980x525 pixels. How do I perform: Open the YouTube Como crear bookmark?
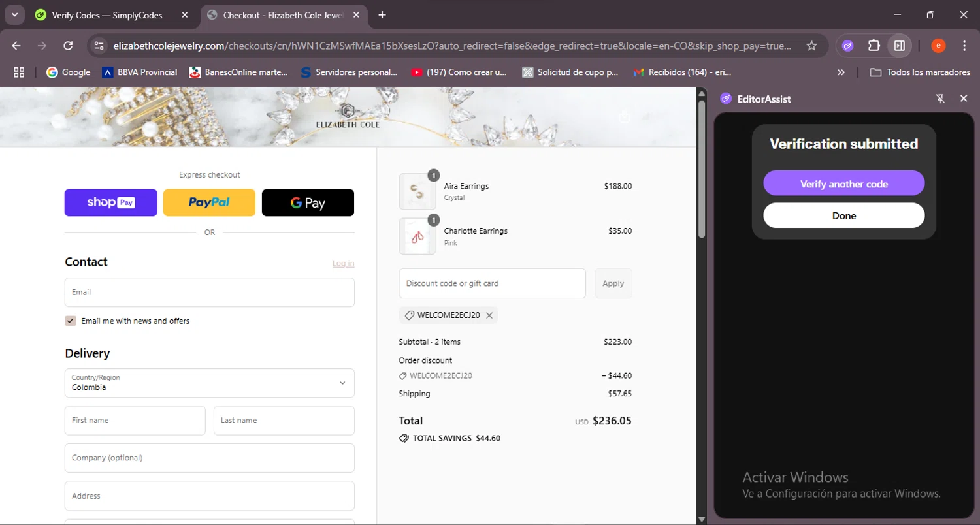pyautogui.click(x=459, y=72)
